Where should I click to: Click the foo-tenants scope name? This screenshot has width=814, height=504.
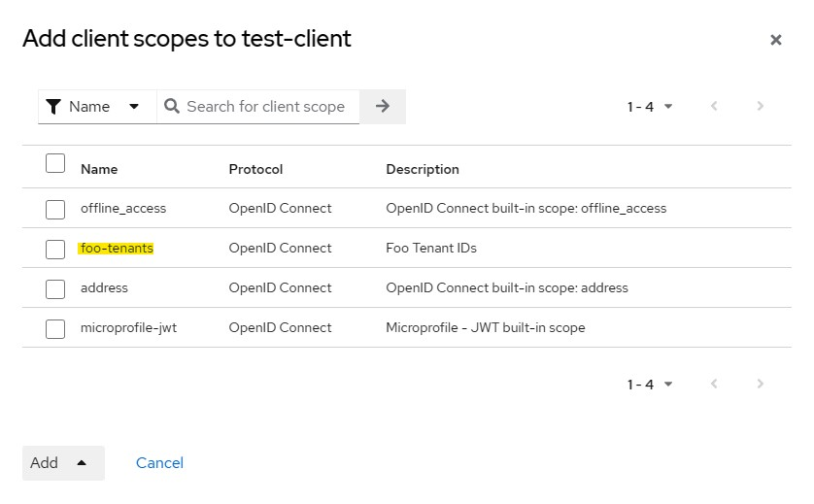[x=117, y=249]
